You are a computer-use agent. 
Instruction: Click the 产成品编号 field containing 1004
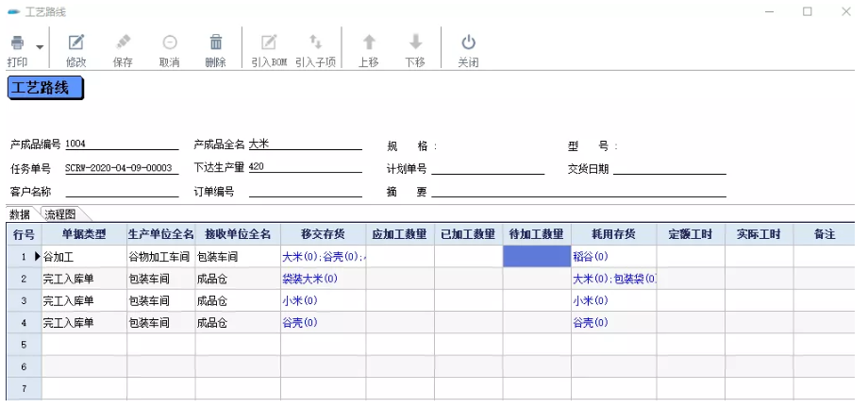(121, 144)
